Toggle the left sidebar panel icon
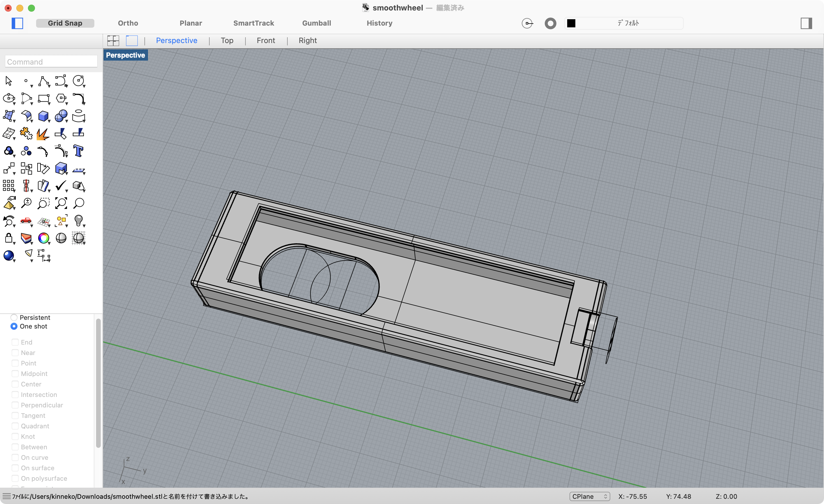This screenshot has height=504, width=824. click(x=17, y=23)
